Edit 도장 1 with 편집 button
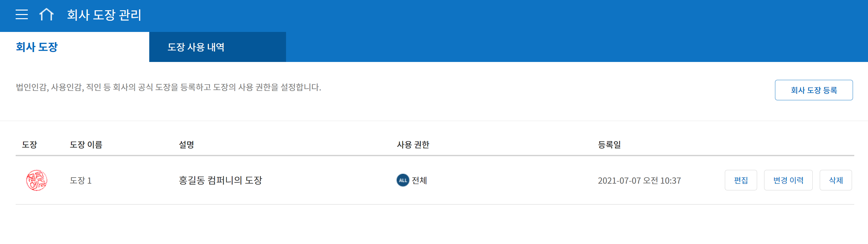Screen dimensions: 868x244 [x=740, y=180]
